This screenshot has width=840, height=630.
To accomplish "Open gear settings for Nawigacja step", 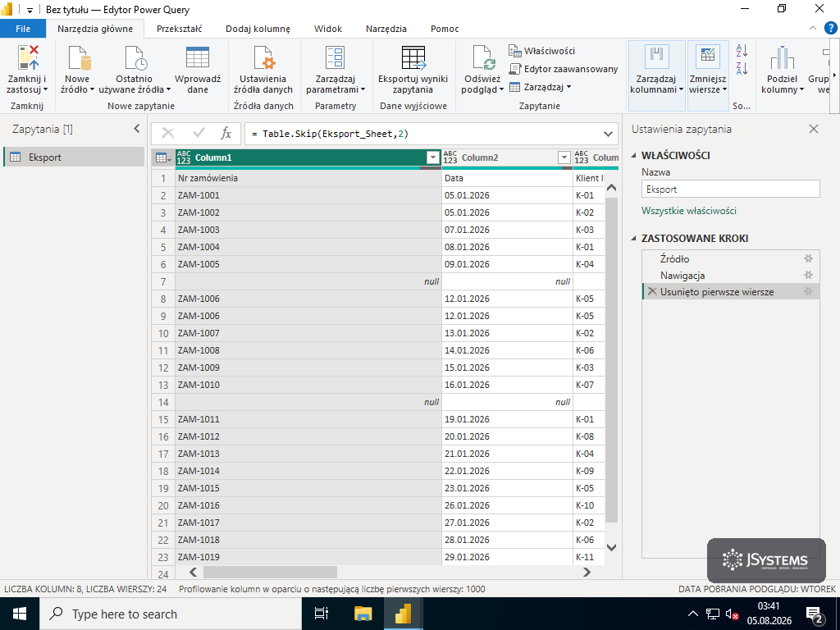I will tap(808, 276).
